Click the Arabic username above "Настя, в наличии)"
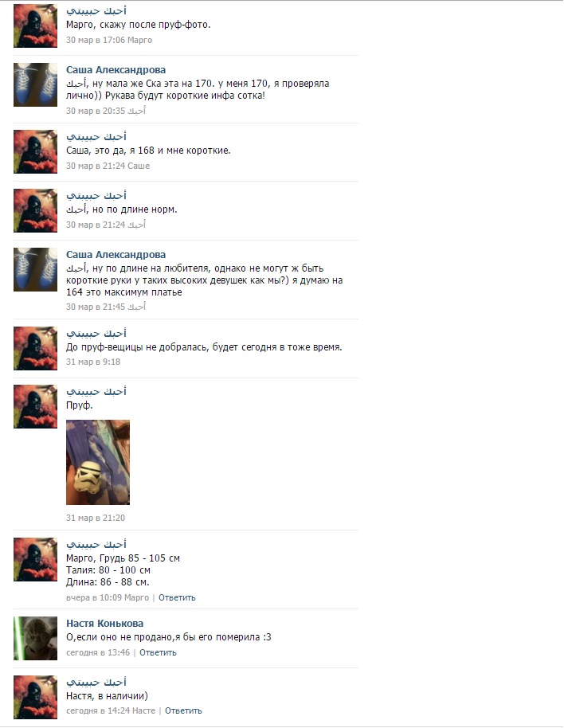Screen dimensions: 564x728 [x=96, y=682]
